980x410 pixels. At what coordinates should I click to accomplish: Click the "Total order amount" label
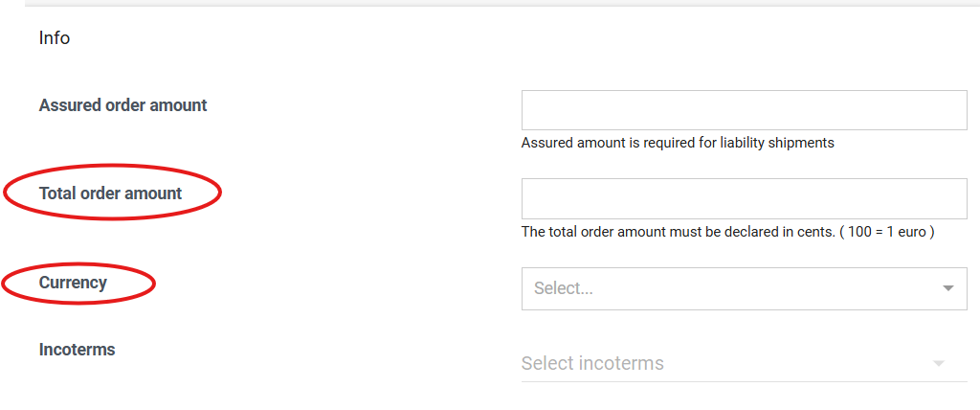pyautogui.click(x=110, y=194)
